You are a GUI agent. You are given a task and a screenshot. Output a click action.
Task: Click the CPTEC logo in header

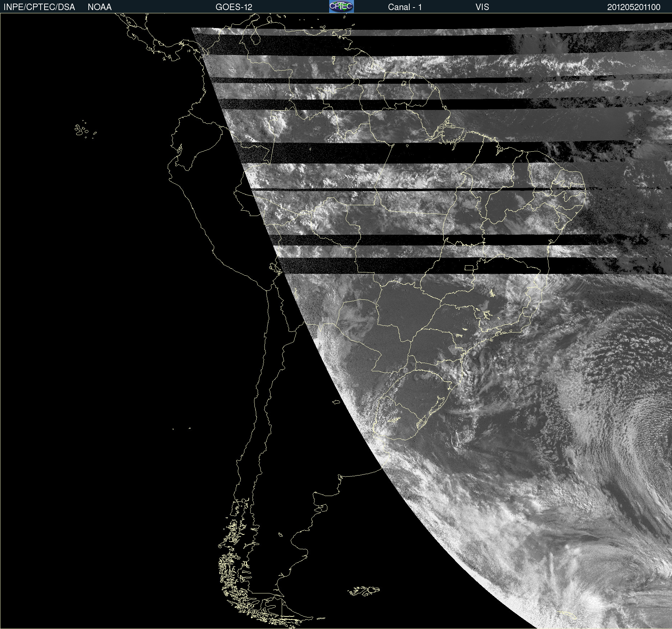[341, 6]
